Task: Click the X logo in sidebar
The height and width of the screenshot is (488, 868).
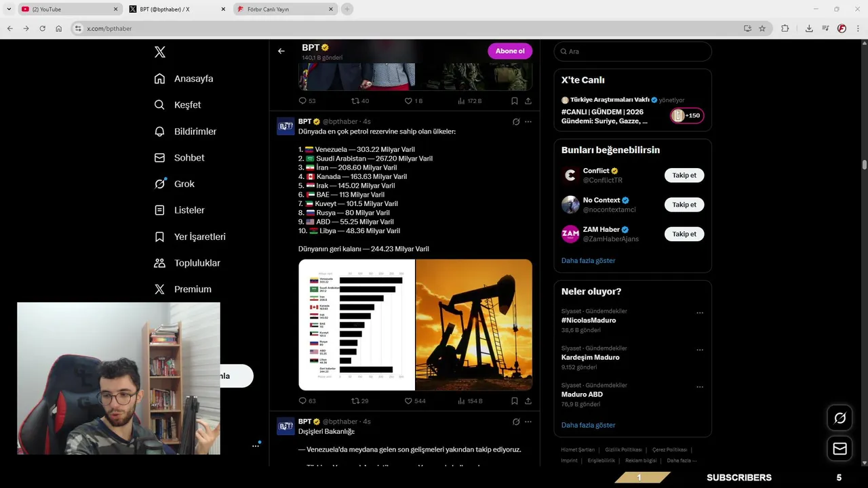Action: [x=159, y=52]
